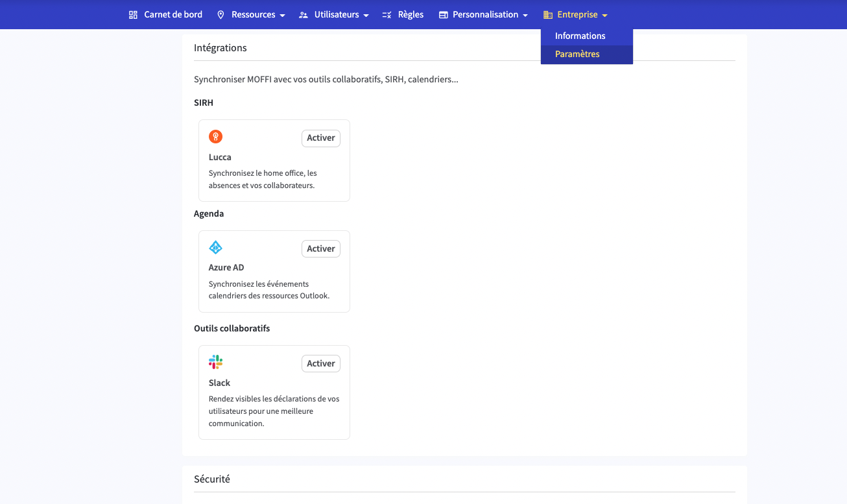Click the Slack logo icon
The height and width of the screenshot is (504, 847).
(x=216, y=362)
